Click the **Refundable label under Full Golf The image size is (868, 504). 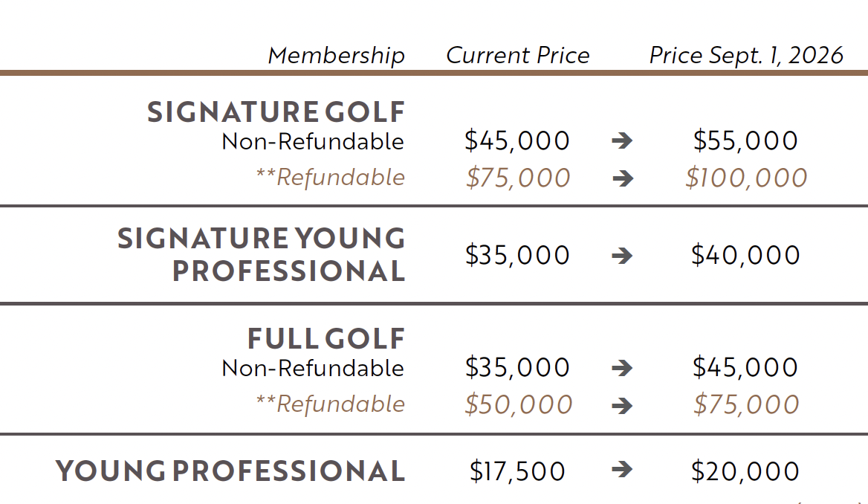[330, 404]
